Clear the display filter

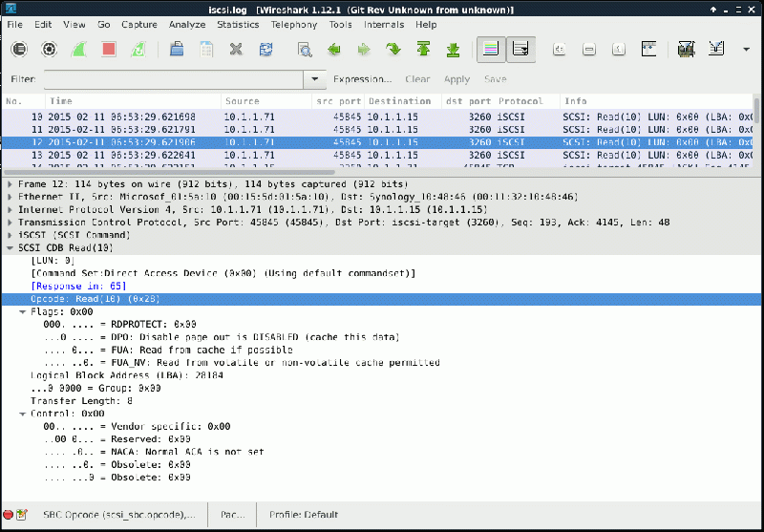(417, 79)
